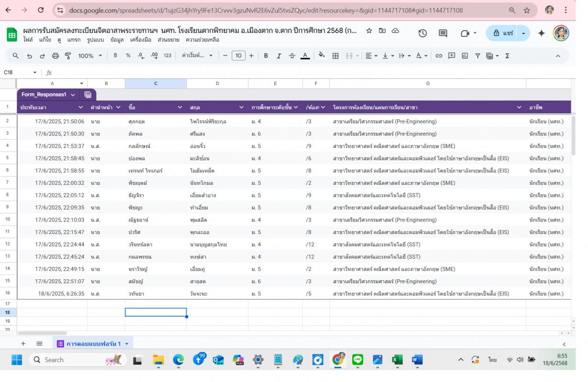Toggle strikethrough formatting

pos(292,56)
